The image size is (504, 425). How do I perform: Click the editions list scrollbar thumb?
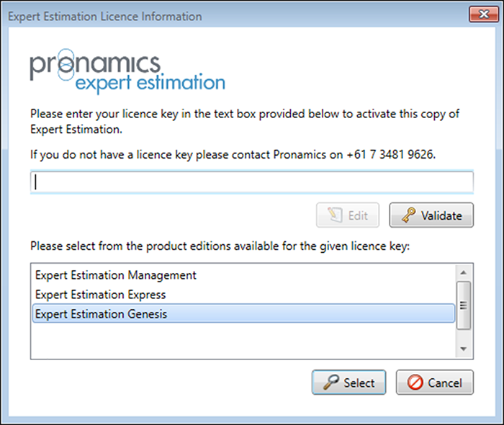coord(463,305)
